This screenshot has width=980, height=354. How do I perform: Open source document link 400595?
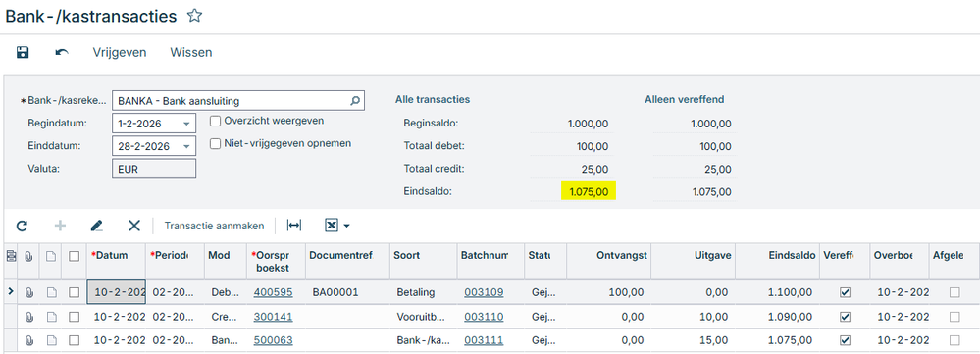pyautogui.click(x=273, y=292)
